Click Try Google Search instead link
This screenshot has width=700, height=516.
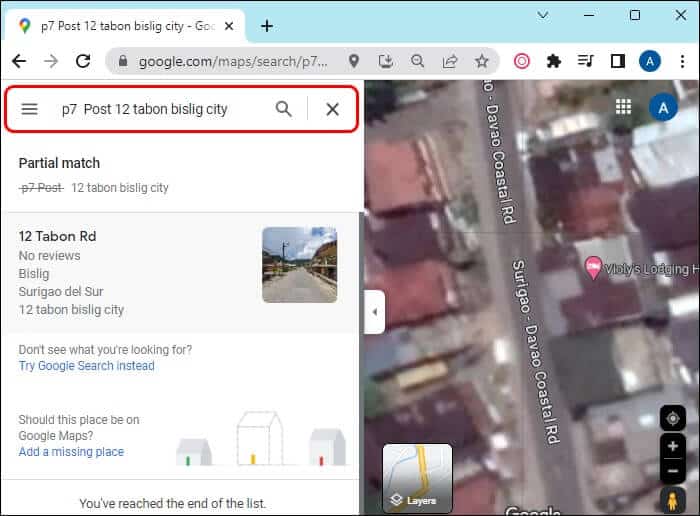pos(87,366)
